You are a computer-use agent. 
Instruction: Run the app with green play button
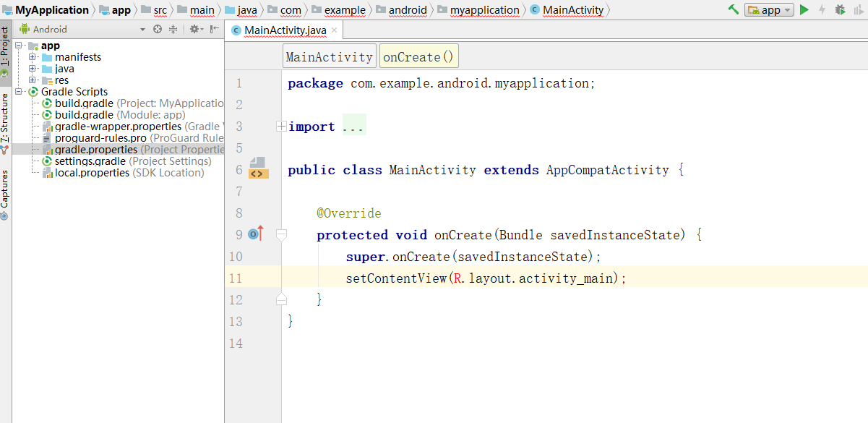click(x=804, y=10)
